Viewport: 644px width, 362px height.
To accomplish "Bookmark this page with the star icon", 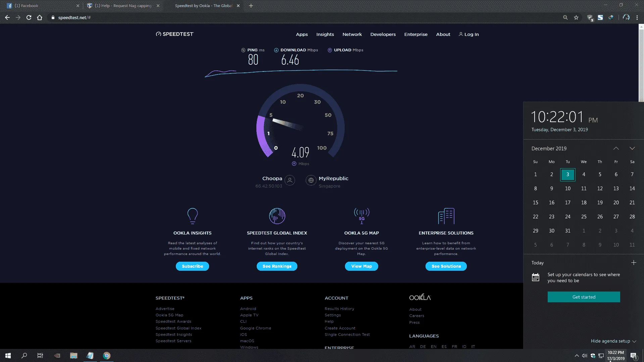I will [x=576, y=17].
